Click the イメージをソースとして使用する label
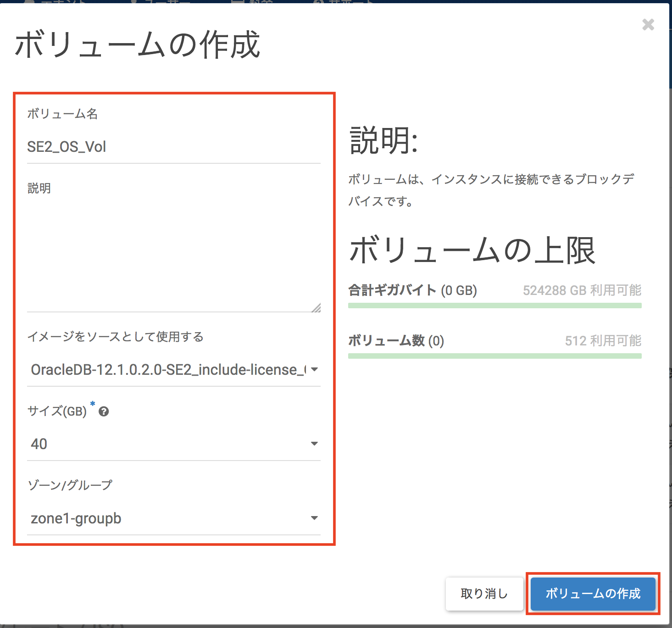The height and width of the screenshot is (628, 672). click(x=115, y=337)
